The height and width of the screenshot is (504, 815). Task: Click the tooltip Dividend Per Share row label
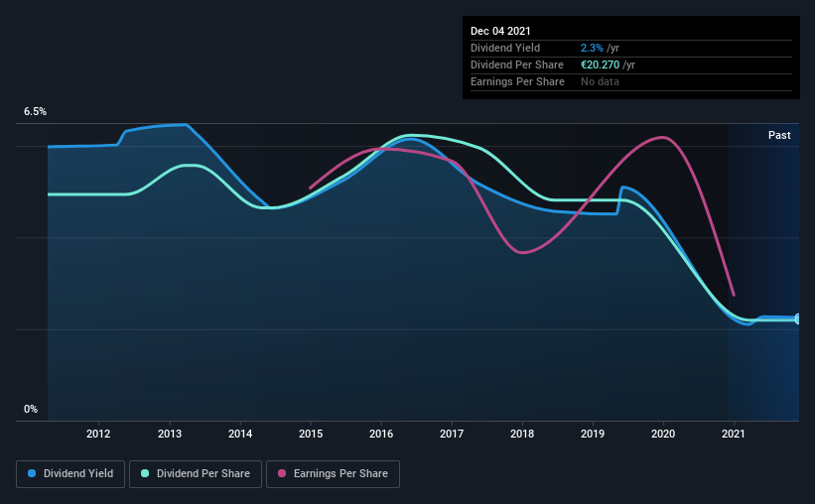(x=517, y=64)
